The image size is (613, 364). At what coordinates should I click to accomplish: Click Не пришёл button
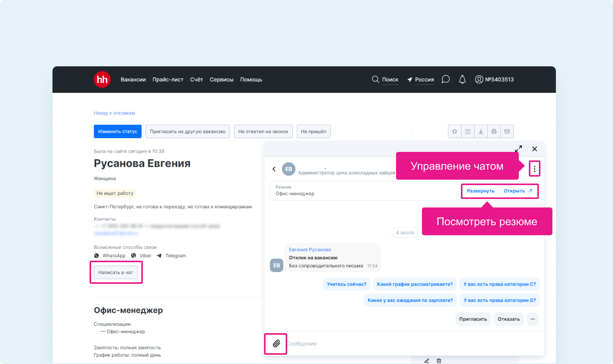[x=313, y=131]
